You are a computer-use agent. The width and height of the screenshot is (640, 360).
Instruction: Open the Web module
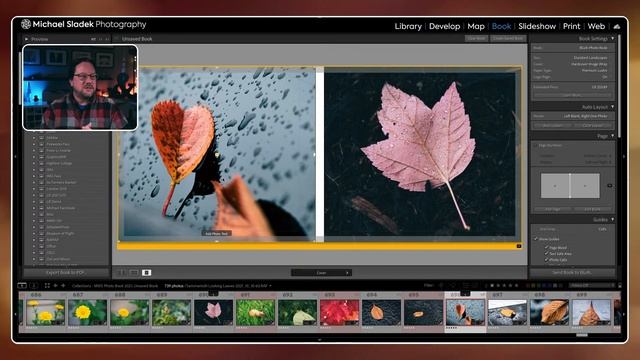coord(596,26)
